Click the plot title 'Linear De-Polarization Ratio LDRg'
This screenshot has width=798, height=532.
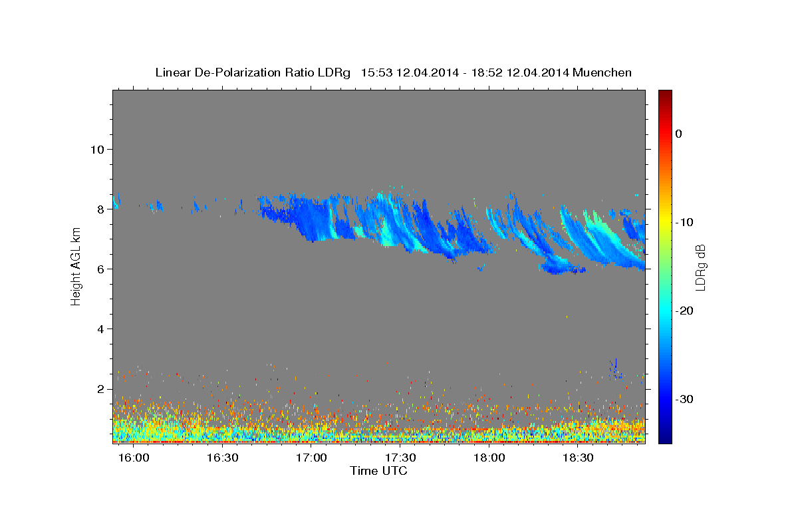point(253,72)
